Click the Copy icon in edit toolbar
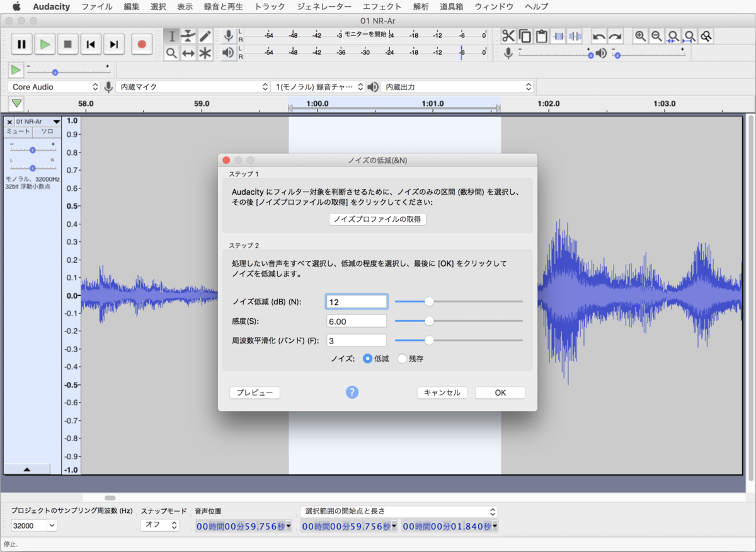 (525, 37)
